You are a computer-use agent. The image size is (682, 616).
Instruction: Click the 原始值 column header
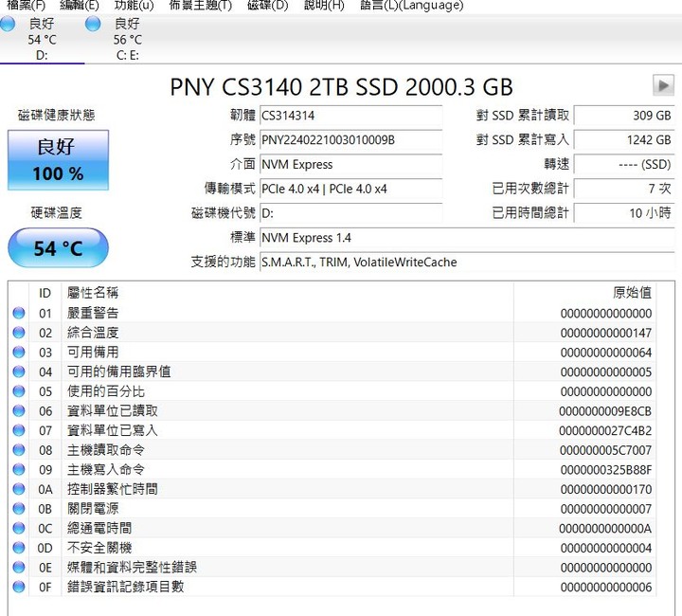584,293
